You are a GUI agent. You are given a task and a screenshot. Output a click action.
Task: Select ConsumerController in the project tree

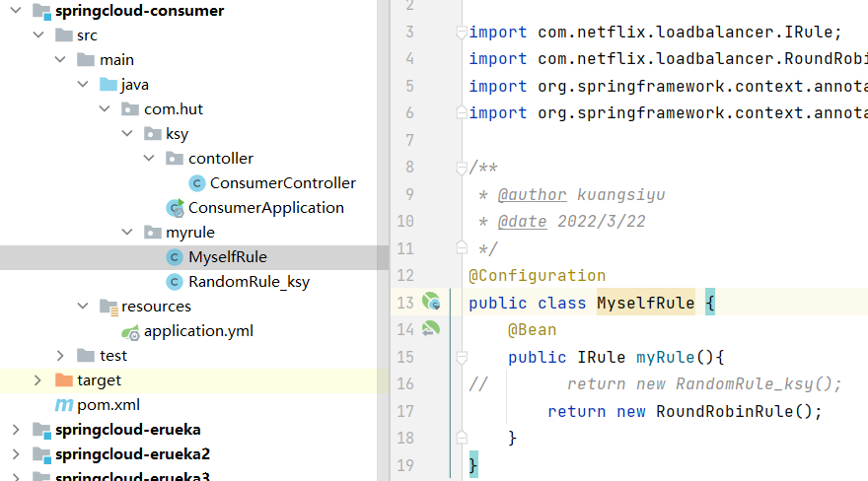(283, 183)
